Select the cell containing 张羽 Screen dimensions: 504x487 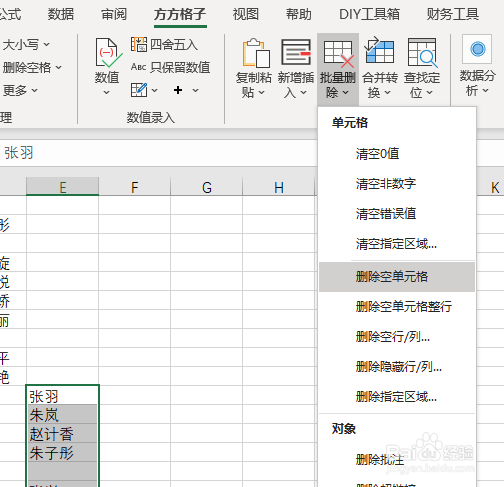point(62,395)
